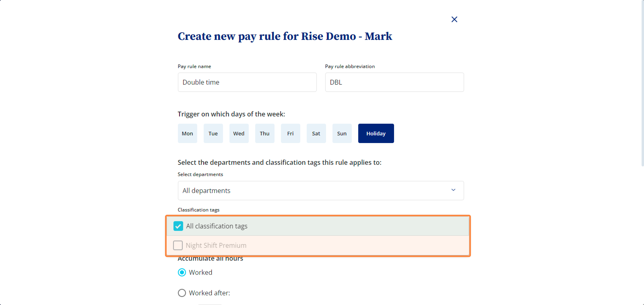644x305 pixels.
Task: Uncheck All classification tags checkbox
Action: click(x=178, y=226)
